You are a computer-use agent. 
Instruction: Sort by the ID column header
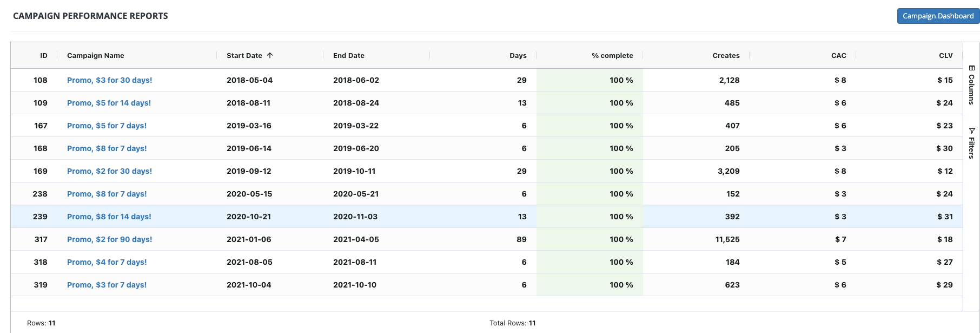44,55
